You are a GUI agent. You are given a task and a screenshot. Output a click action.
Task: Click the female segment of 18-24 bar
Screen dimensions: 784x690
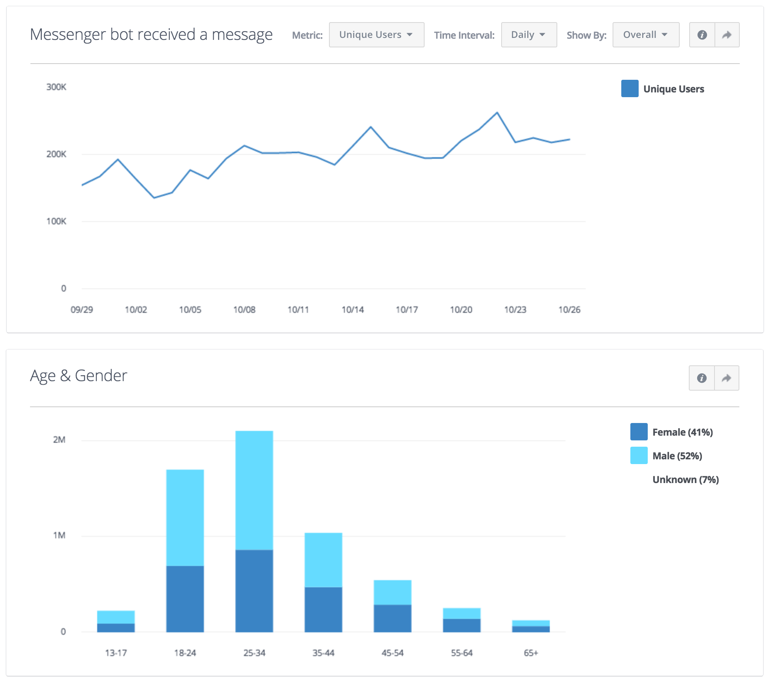click(185, 598)
